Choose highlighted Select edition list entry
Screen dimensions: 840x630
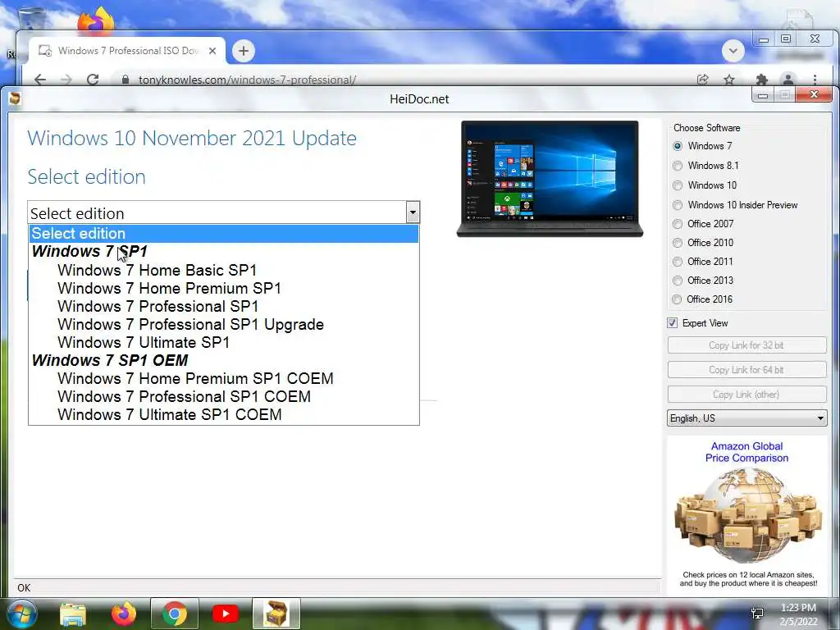(x=224, y=234)
